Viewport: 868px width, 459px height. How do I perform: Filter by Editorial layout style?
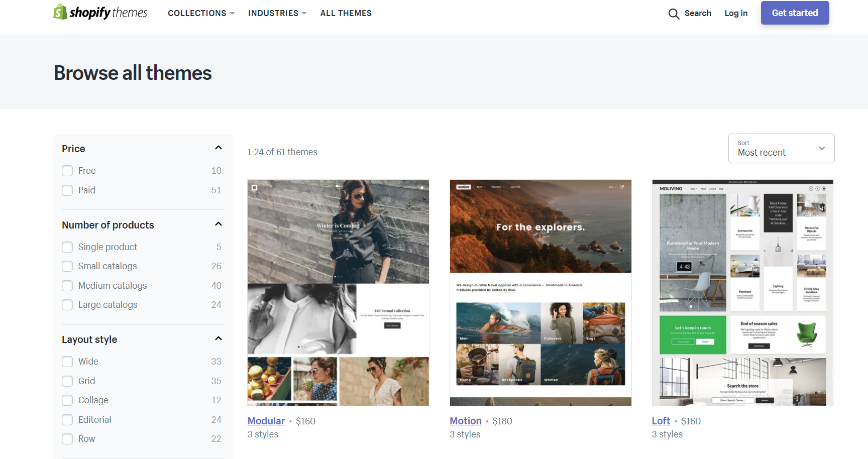tap(67, 420)
